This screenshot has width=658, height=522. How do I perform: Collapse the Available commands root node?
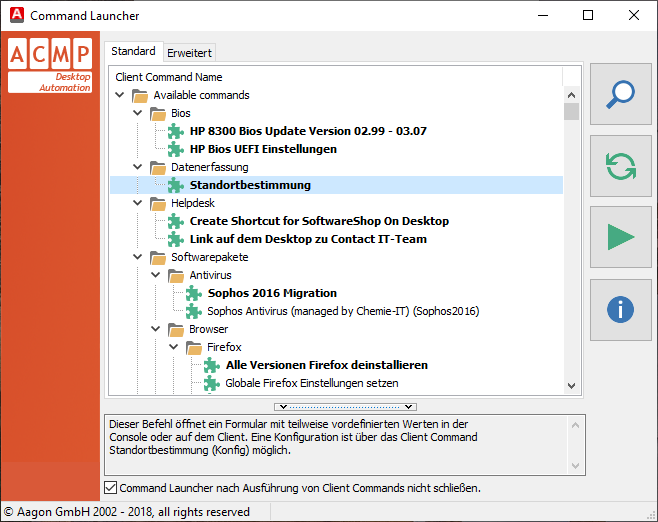point(120,95)
